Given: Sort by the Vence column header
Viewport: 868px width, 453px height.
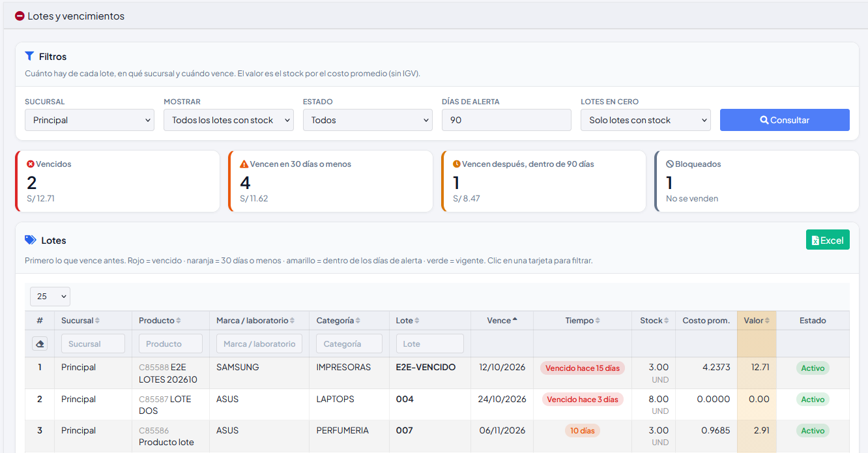Looking at the screenshot, I should tap(502, 321).
